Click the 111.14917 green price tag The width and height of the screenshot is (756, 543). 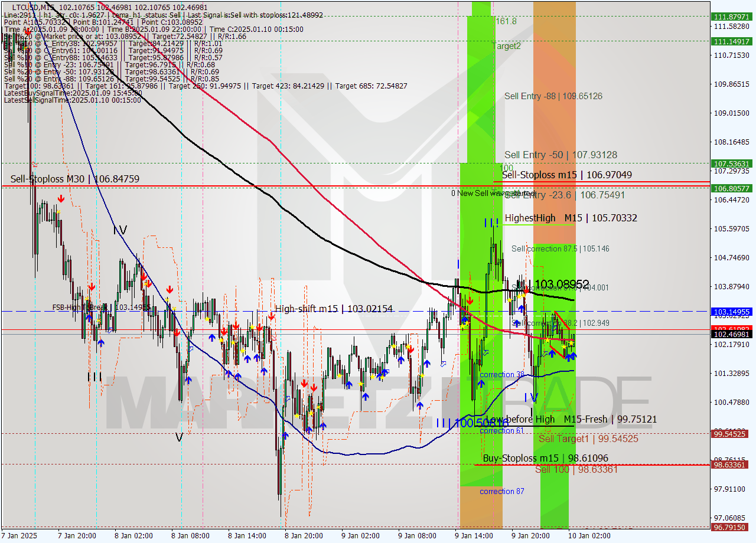coord(732,41)
